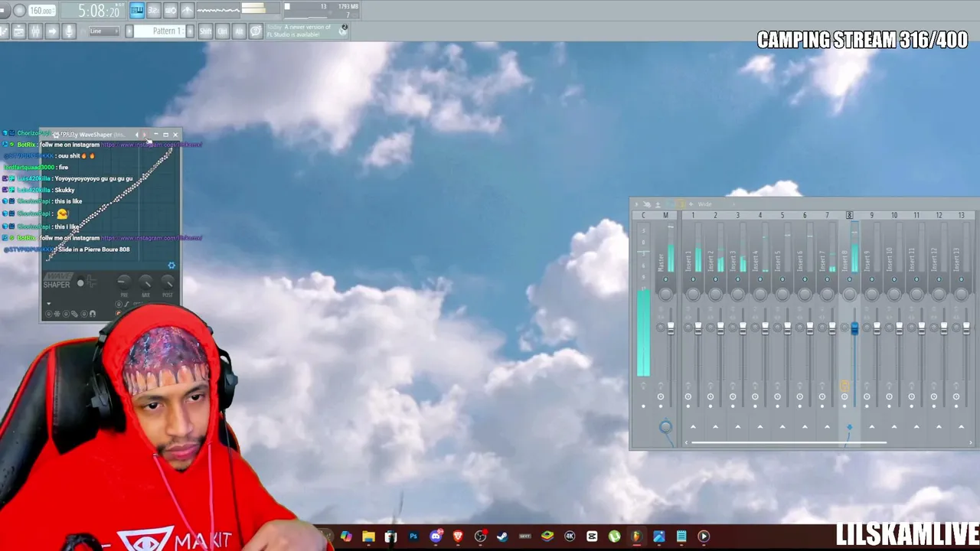Open File Explorer from the taskbar
Screen dimensions: 980x551
pos(368,536)
